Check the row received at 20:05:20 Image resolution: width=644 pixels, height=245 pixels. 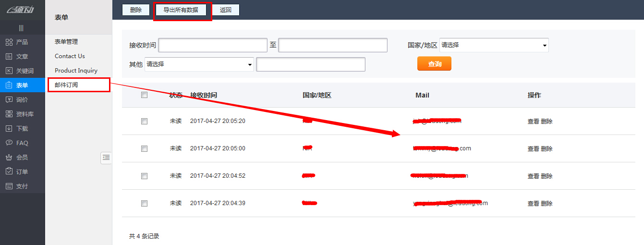pyautogui.click(x=144, y=122)
